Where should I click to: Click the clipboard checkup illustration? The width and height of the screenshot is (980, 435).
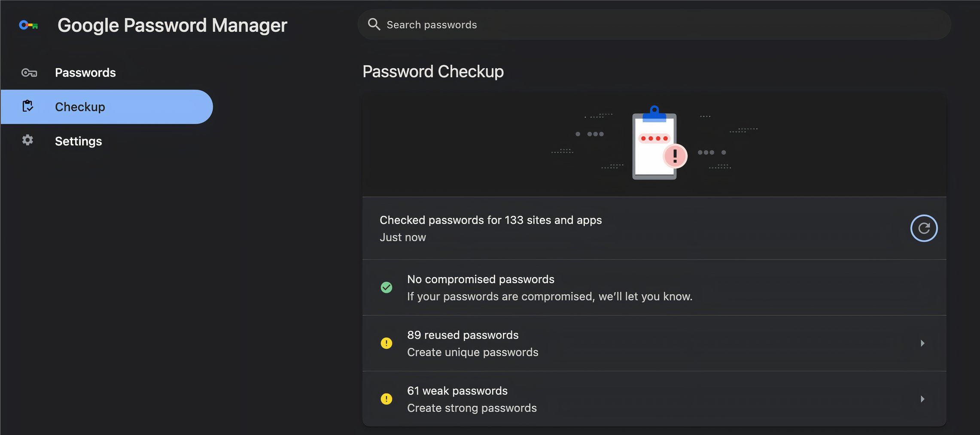click(x=654, y=144)
